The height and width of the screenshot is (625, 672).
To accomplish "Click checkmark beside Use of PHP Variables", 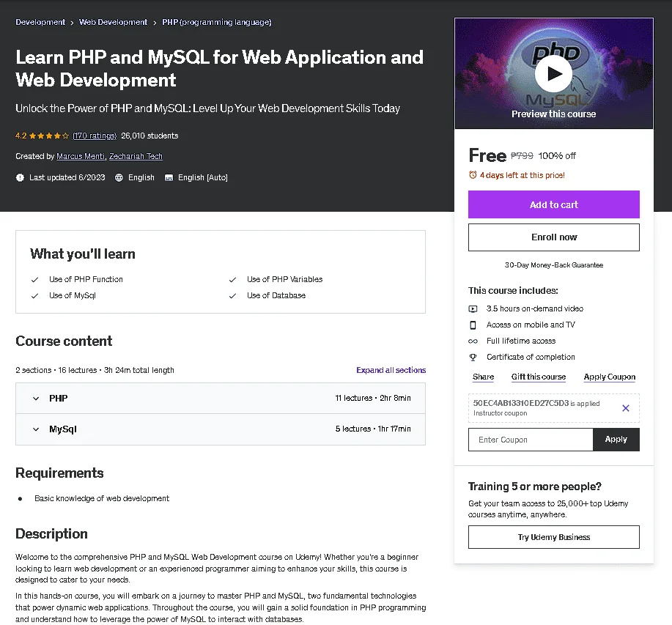I will tap(232, 280).
